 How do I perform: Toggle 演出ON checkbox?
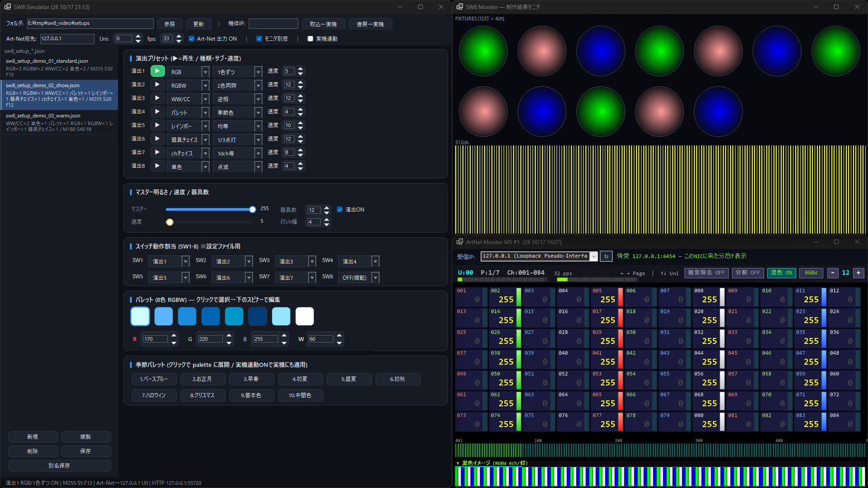click(340, 210)
